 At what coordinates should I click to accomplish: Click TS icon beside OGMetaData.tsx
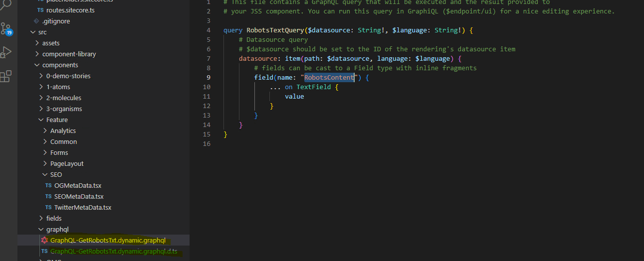[48, 185]
